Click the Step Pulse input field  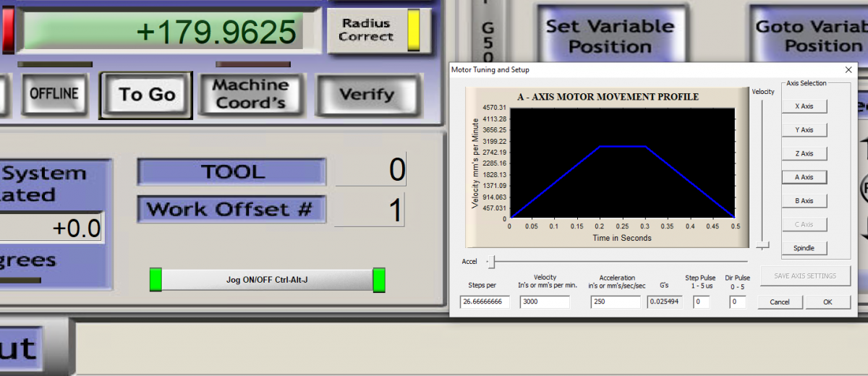701,302
